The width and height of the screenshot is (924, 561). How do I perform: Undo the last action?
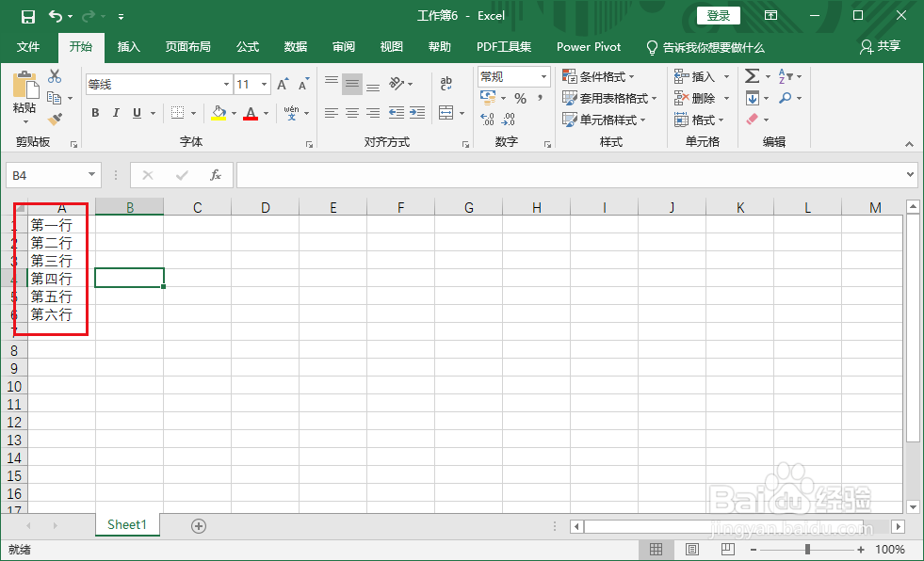[56, 17]
